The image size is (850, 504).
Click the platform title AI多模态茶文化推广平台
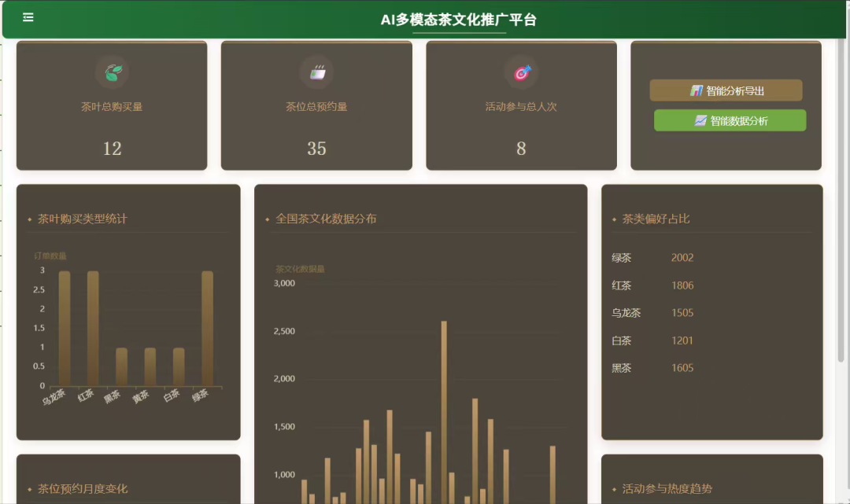459,20
